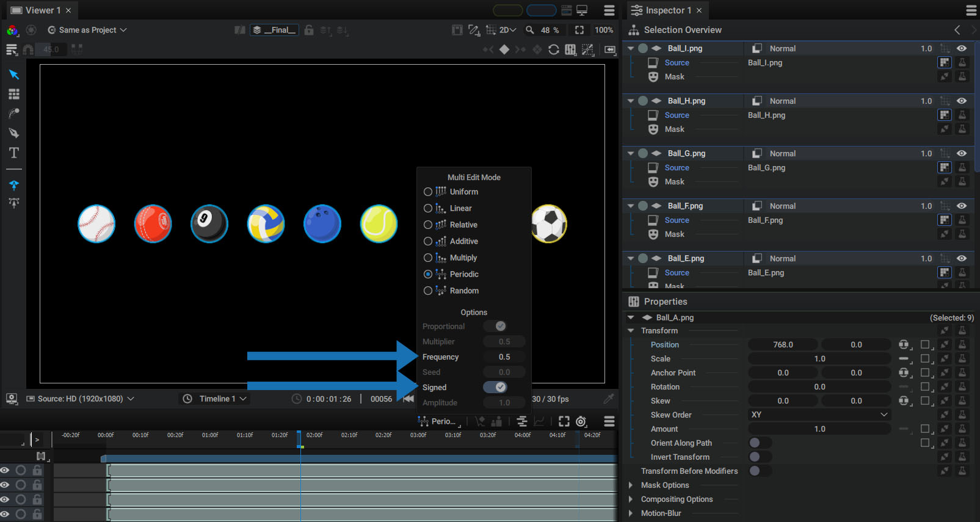This screenshot has height=522, width=980.
Task: Click the 03:00f mark on timeline ruler
Action: coord(418,435)
